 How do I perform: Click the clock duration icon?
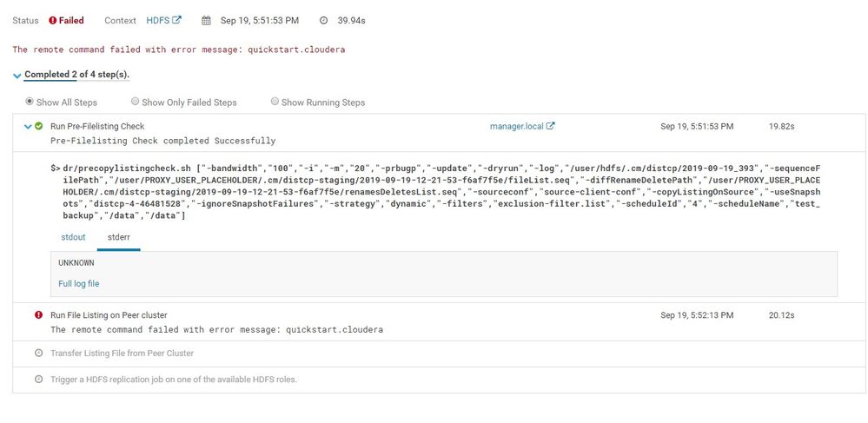(324, 21)
